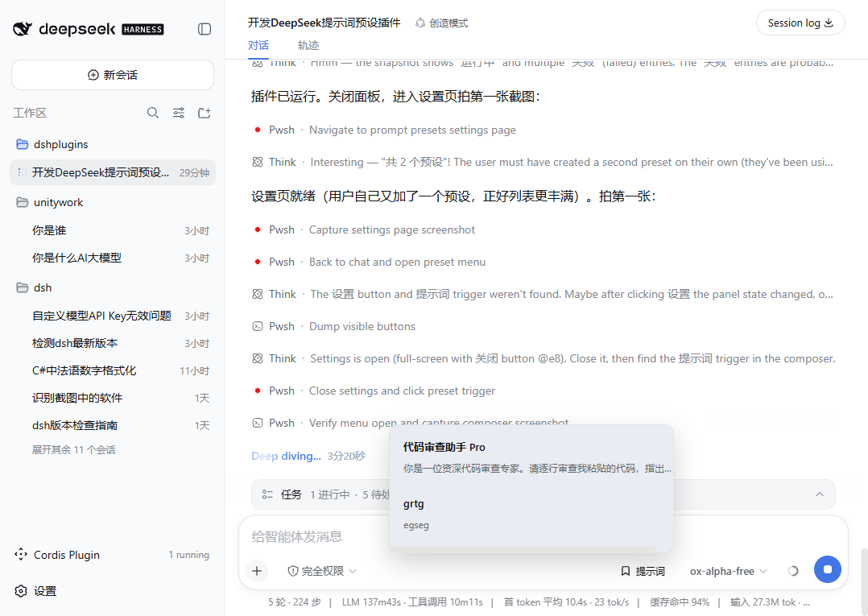Click the Session log button

point(800,23)
